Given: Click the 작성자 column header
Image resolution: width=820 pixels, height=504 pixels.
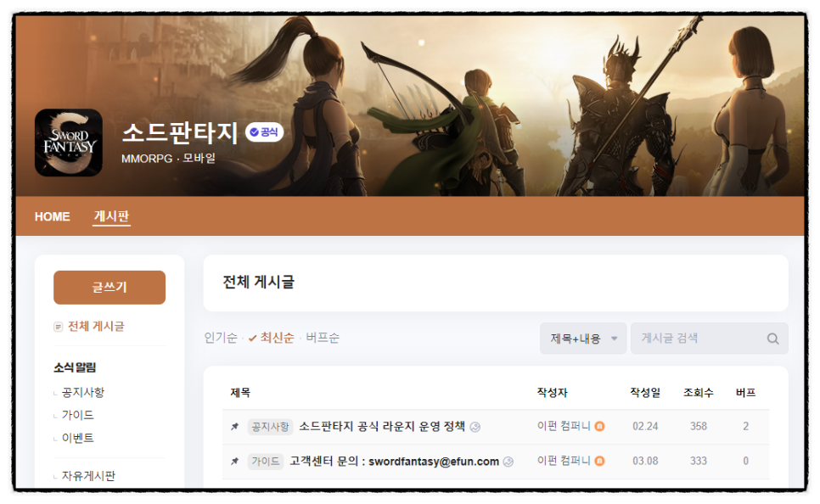Looking at the screenshot, I should click(553, 393).
